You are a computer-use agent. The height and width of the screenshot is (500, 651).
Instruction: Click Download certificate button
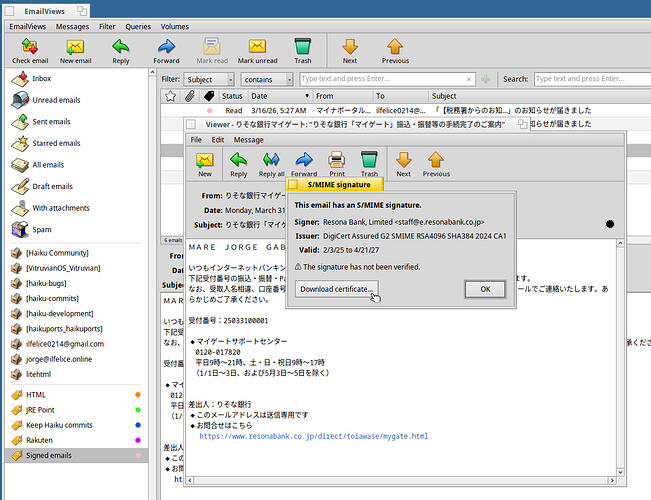click(337, 289)
